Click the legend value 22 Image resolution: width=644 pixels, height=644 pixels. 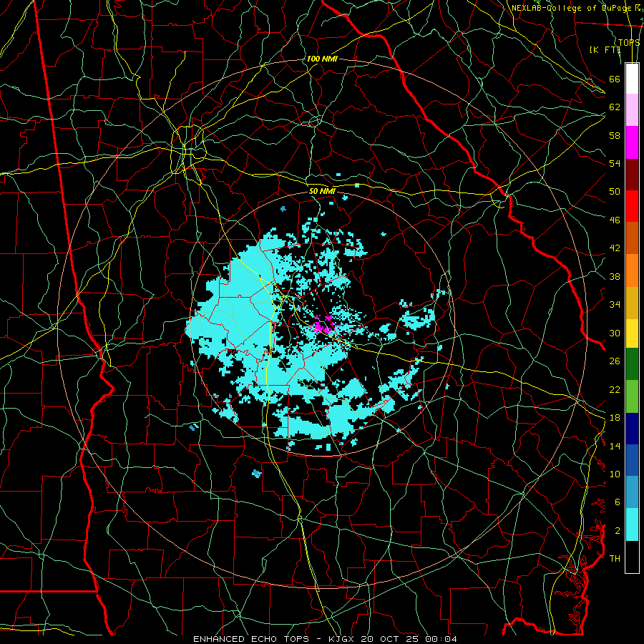click(615, 389)
